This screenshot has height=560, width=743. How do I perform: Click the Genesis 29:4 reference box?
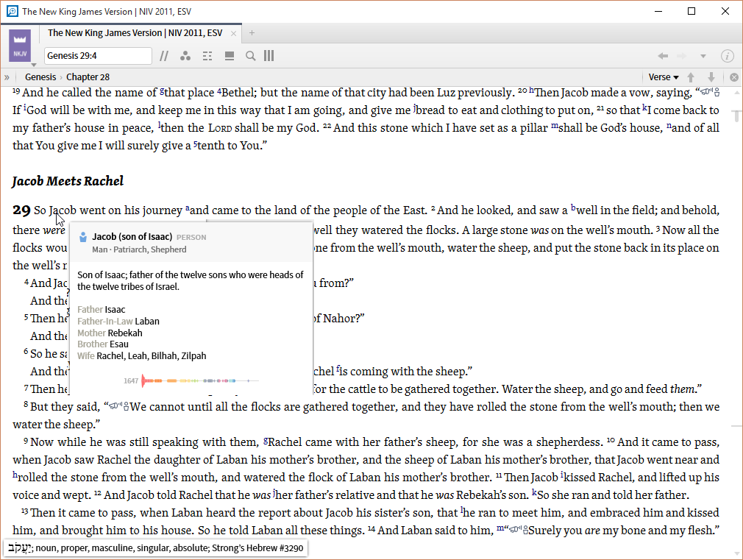(98, 55)
